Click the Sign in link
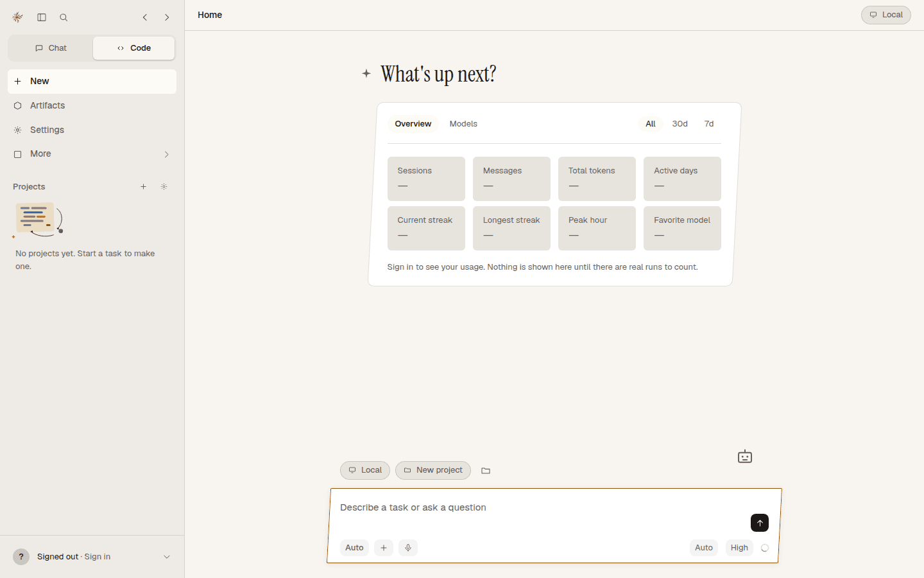 click(x=98, y=557)
